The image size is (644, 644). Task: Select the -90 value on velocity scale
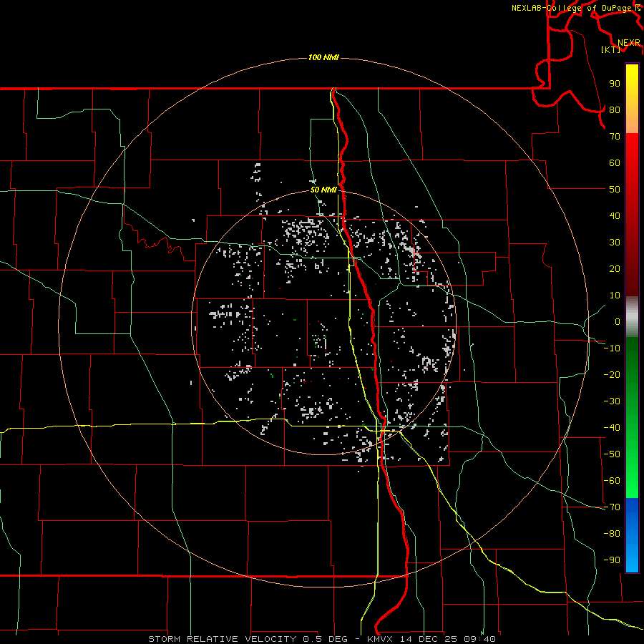612,560
